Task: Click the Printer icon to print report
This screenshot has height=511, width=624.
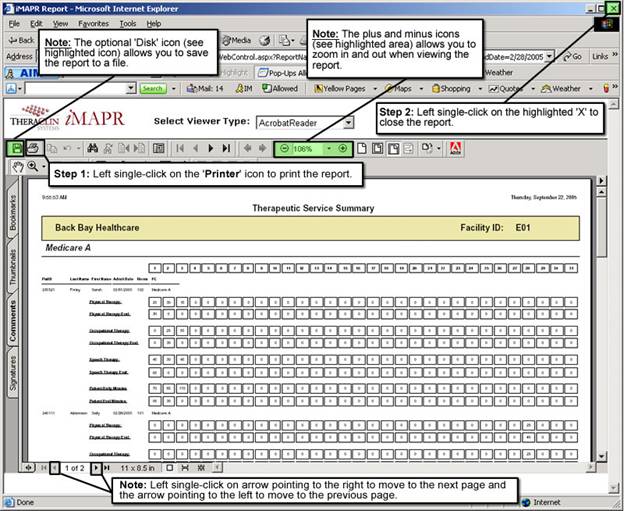Action: (35, 148)
